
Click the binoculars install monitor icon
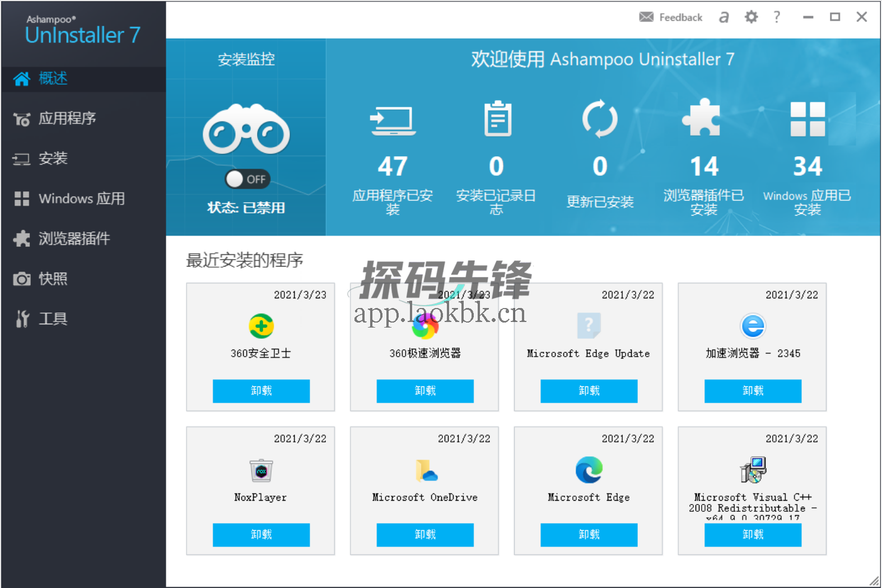(x=246, y=129)
